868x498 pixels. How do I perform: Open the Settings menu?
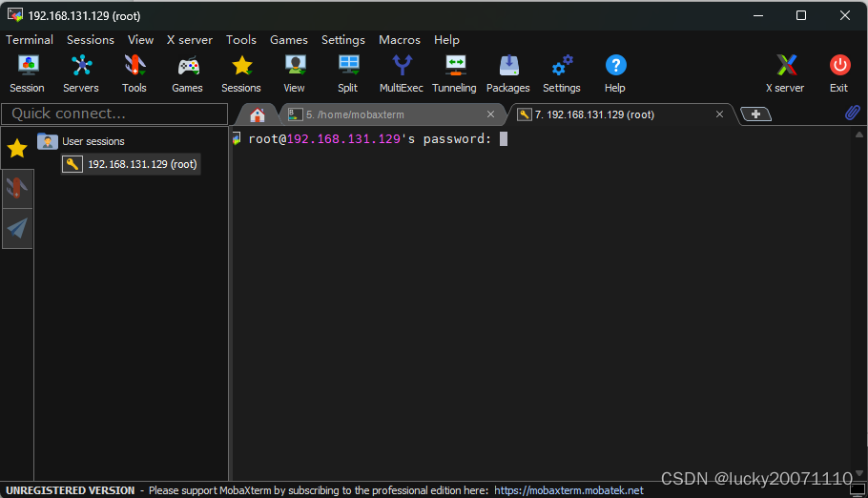[x=343, y=40]
